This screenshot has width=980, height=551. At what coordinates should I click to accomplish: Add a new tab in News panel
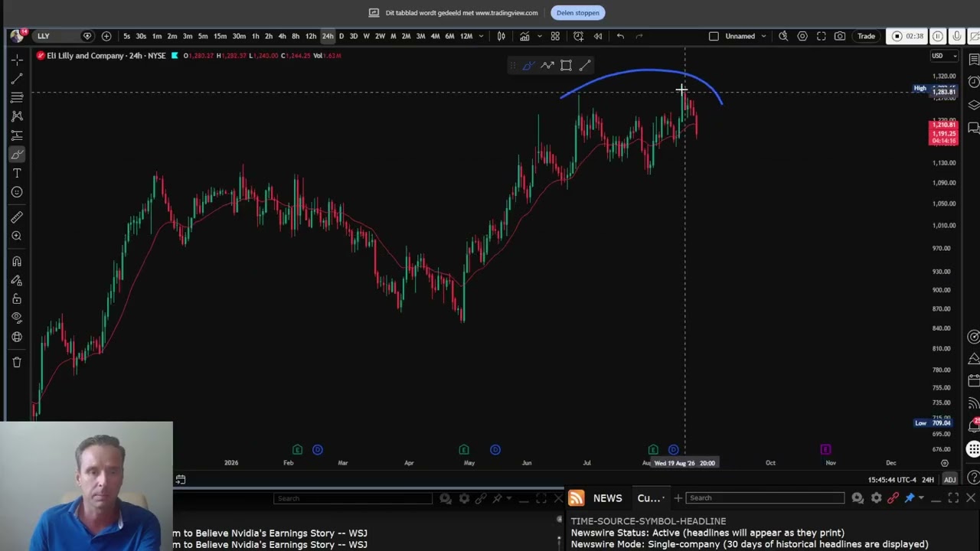click(x=678, y=498)
